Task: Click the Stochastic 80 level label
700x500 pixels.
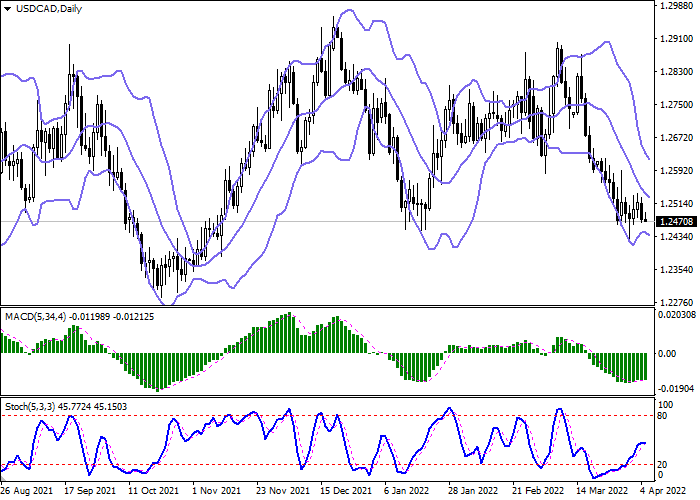Action: [x=663, y=416]
